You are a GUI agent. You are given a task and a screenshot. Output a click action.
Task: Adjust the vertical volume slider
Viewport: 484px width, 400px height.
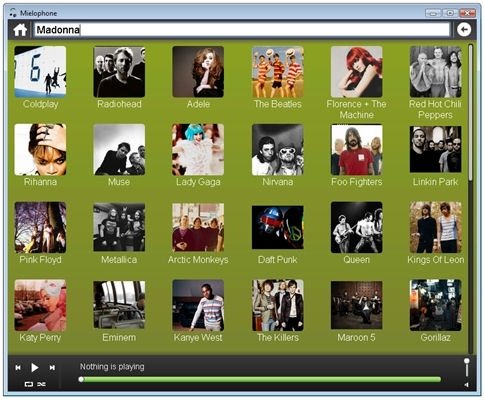point(467,368)
